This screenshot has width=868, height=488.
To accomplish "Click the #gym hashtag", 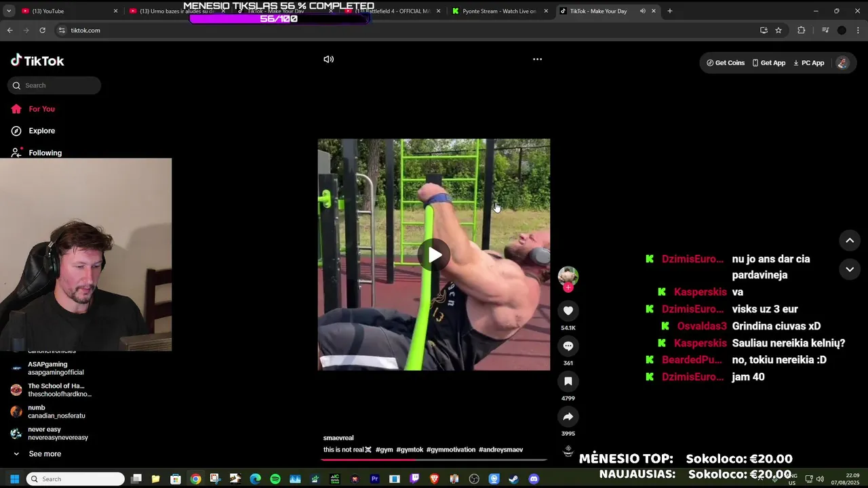I will [x=384, y=449].
